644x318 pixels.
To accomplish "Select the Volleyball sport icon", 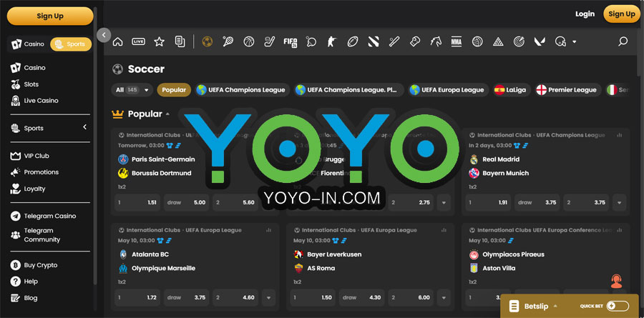I will click(x=477, y=41).
